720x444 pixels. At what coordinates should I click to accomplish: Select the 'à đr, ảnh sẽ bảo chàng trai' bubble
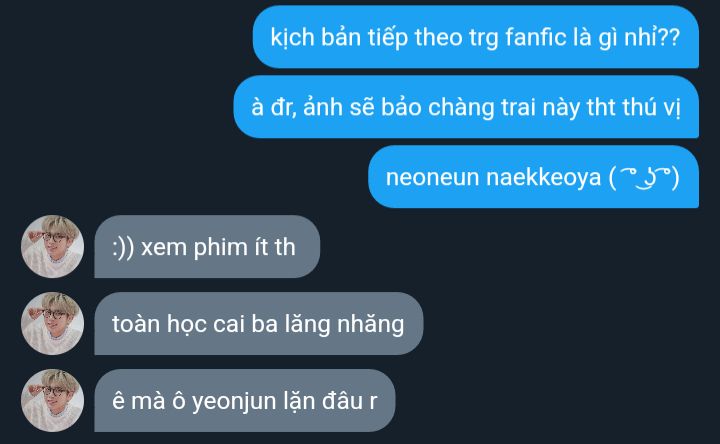coord(466,107)
